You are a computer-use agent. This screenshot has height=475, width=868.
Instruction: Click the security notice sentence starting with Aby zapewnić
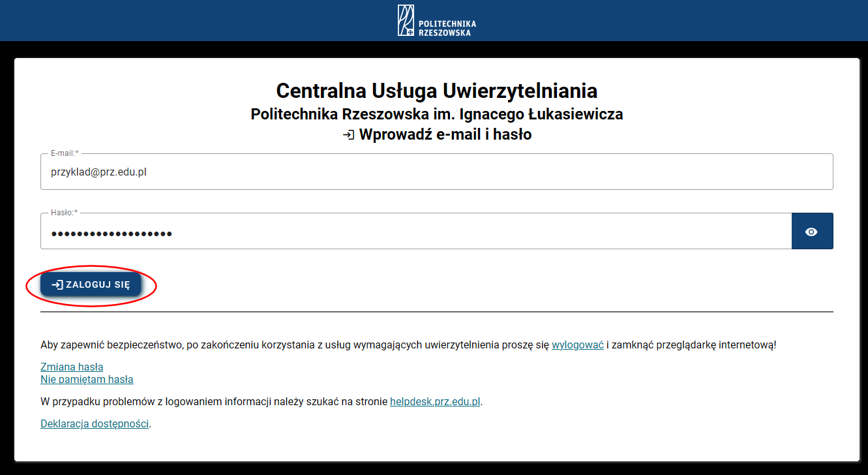(293, 345)
